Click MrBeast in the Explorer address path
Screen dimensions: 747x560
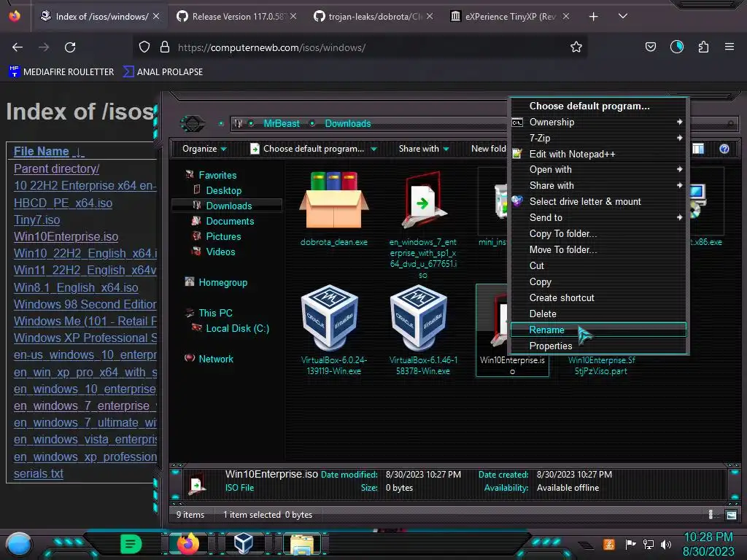coord(282,123)
